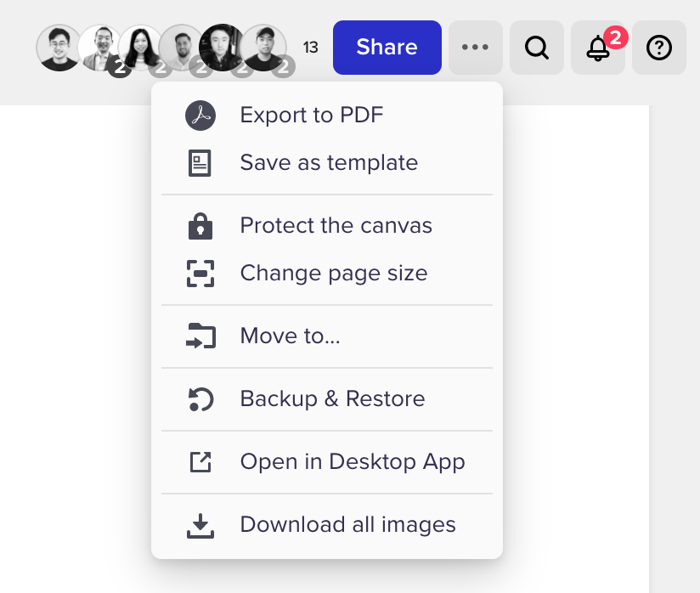This screenshot has height=593, width=700.
Task: Open notifications bell with 2 alerts
Action: point(598,48)
